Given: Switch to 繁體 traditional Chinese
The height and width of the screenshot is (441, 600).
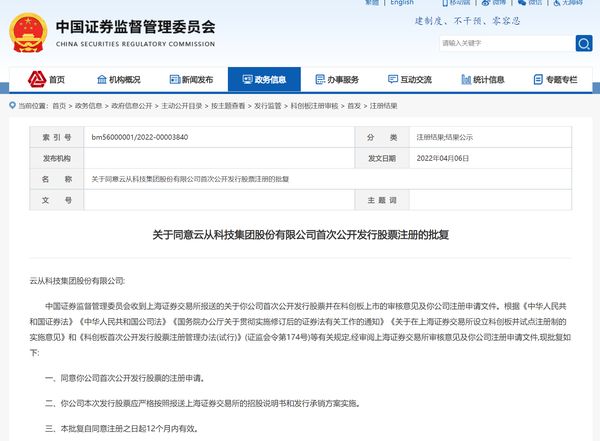Looking at the screenshot, I should pos(373,3).
